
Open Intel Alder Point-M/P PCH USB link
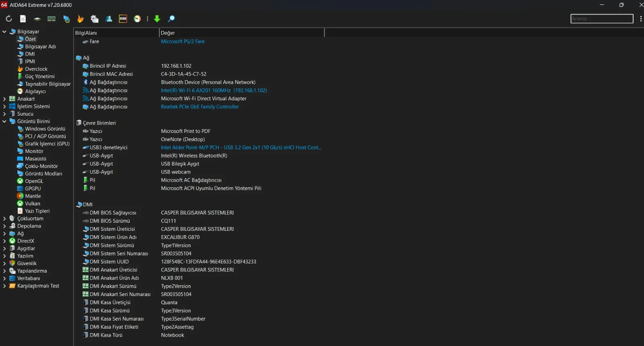[x=241, y=147]
